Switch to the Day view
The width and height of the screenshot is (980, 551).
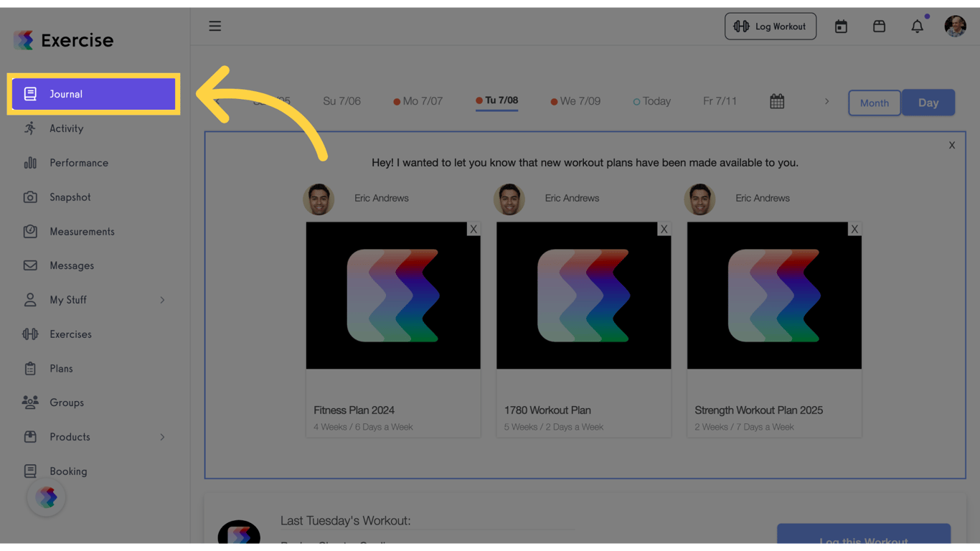click(928, 102)
